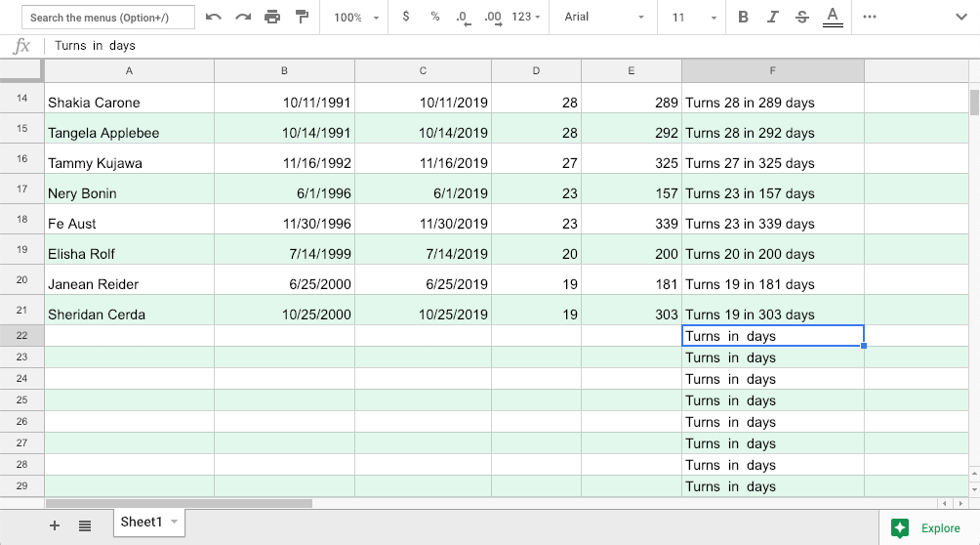Toggle strikethrough formatting
Viewport: 980px width, 545px height.
(x=802, y=18)
